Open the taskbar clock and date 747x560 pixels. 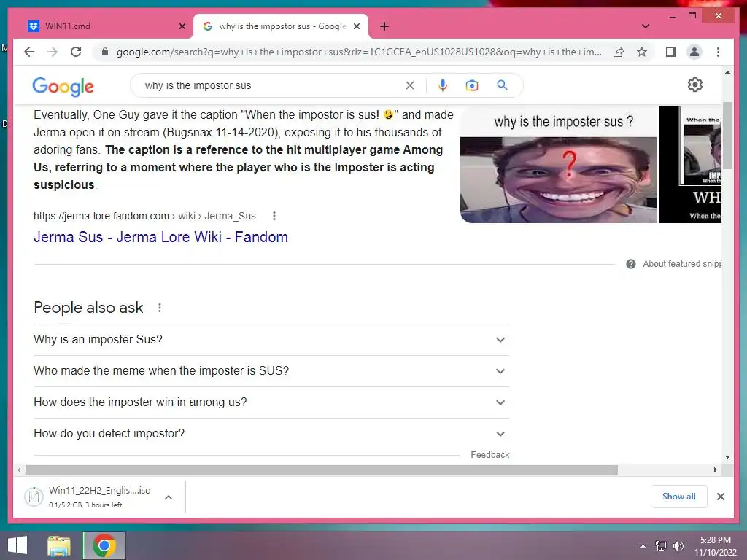pyautogui.click(x=716, y=546)
